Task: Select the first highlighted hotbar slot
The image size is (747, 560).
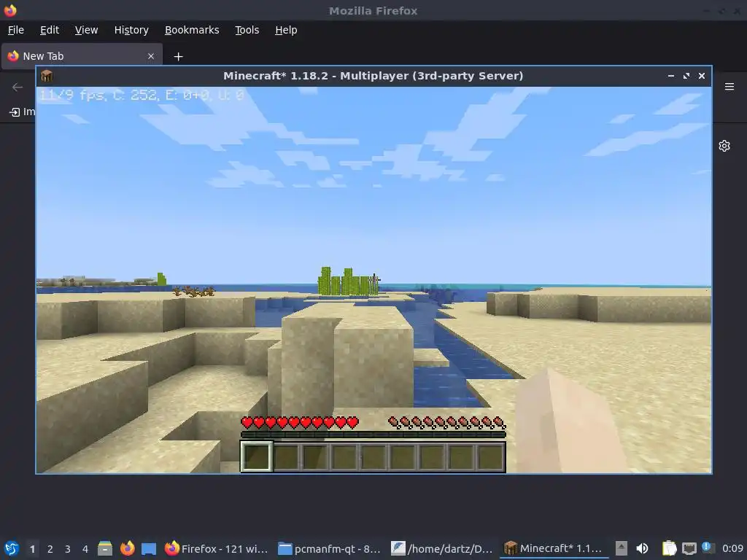Action: pos(256,456)
